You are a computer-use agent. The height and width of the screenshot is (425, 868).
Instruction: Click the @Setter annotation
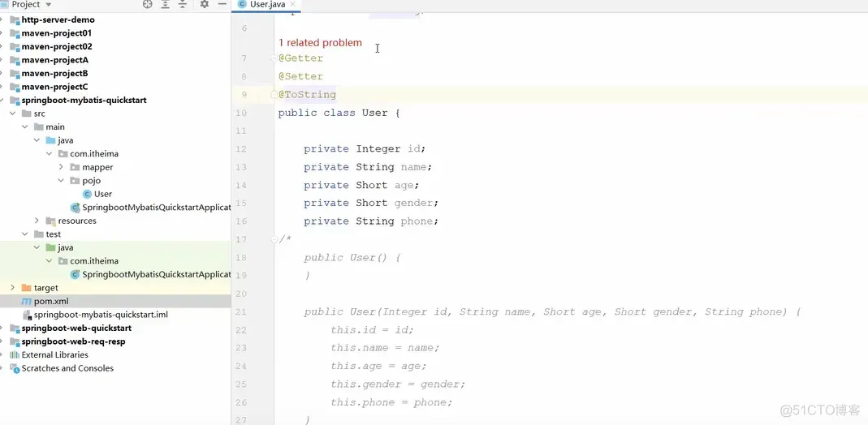[300, 76]
